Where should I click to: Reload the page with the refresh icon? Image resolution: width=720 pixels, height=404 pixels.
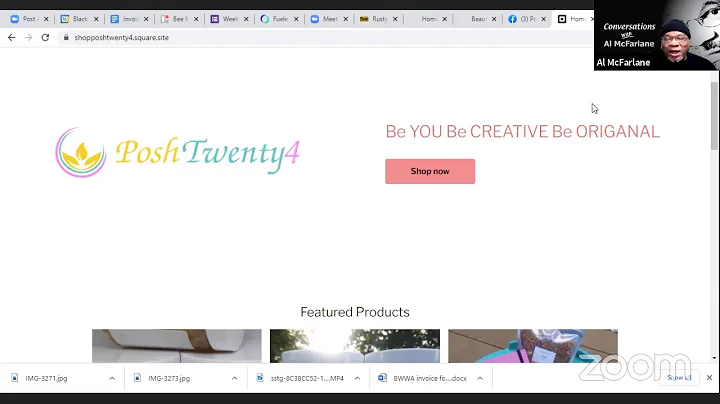45,38
